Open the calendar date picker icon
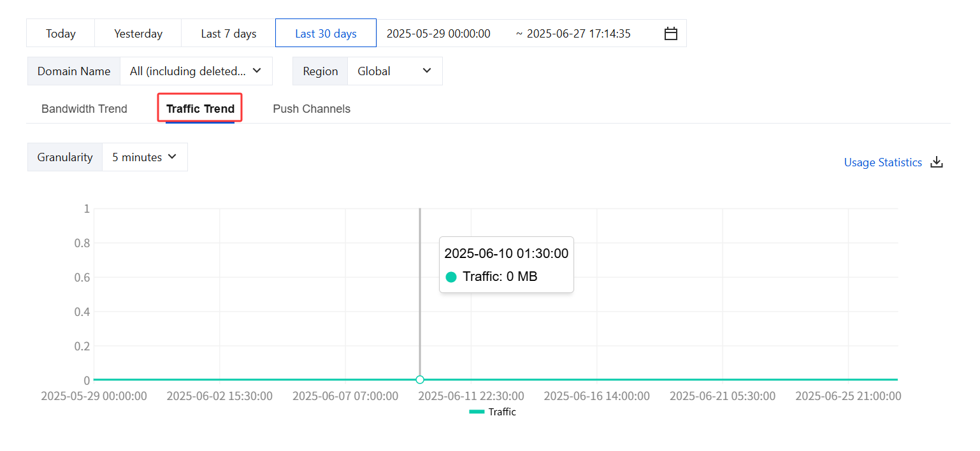Viewport: 980px width, 451px height. click(x=670, y=34)
